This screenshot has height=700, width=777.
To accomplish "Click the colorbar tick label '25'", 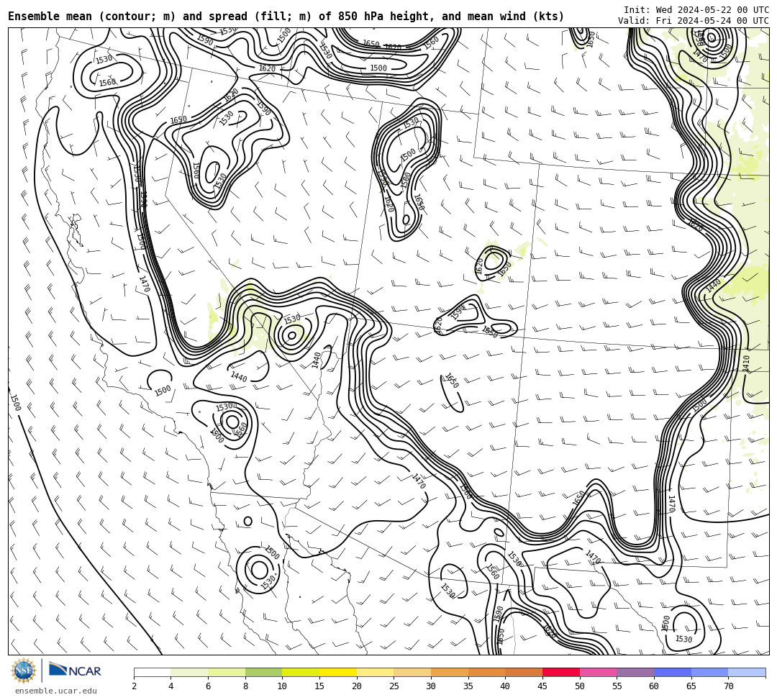I will 394,686.
